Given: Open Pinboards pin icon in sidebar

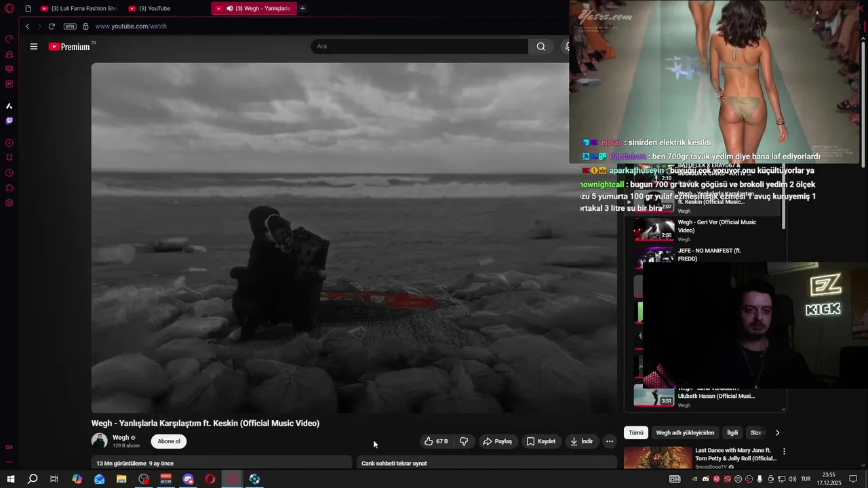Looking at the screenshot, I should 9,158.
